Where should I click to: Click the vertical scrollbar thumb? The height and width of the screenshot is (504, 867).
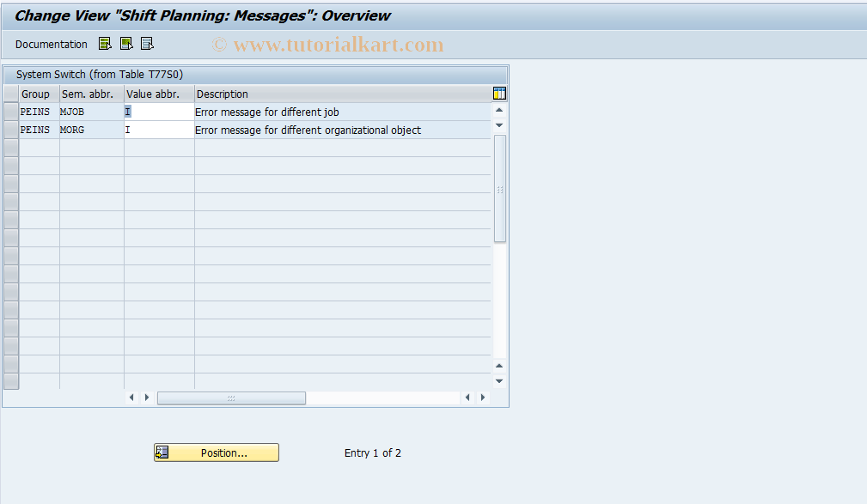tap(500, 188)
